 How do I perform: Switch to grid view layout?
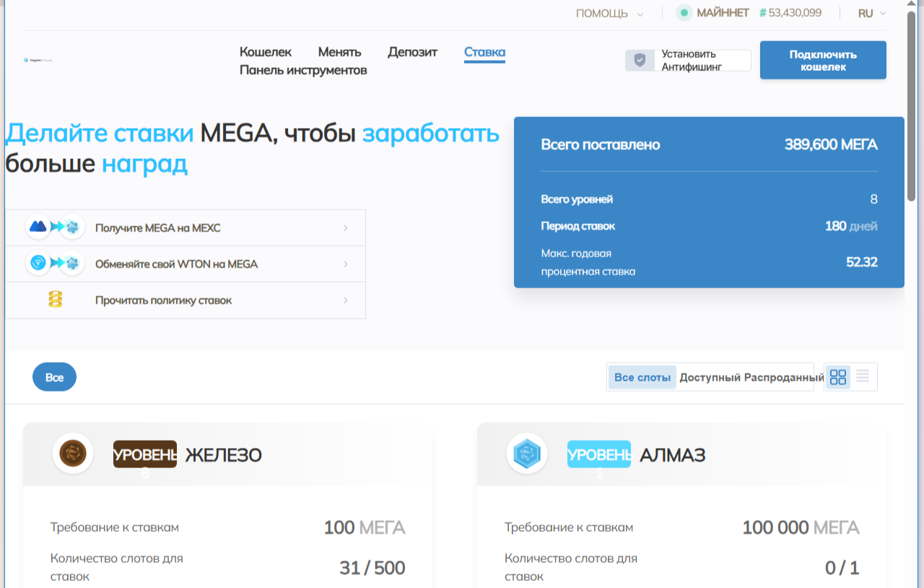[837, 376]
